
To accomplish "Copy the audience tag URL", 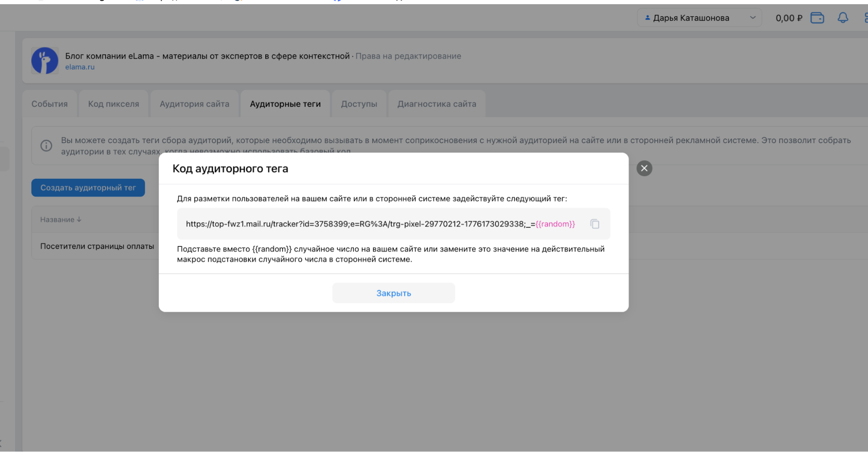I will coord(594,224).
